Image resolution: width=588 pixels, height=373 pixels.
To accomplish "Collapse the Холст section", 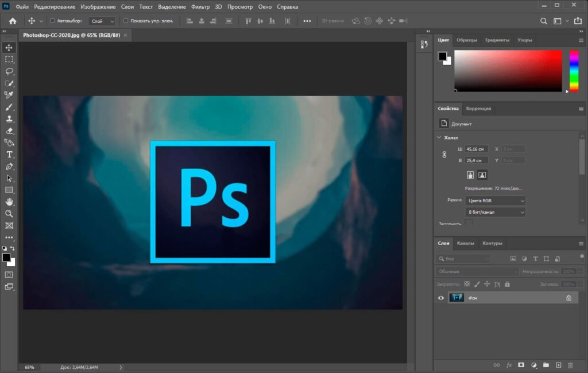I will point(439,137).
